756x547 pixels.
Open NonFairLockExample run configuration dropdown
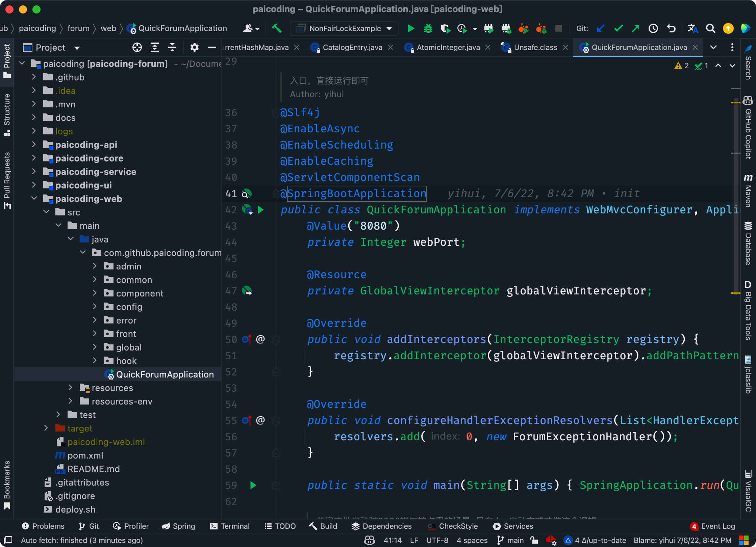coord(344,29)
